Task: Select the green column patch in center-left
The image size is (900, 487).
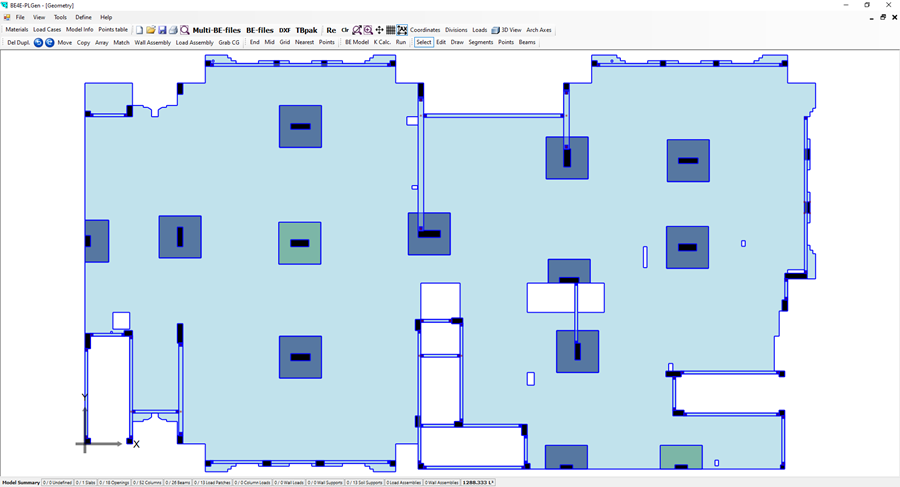Action: [300, 243]
